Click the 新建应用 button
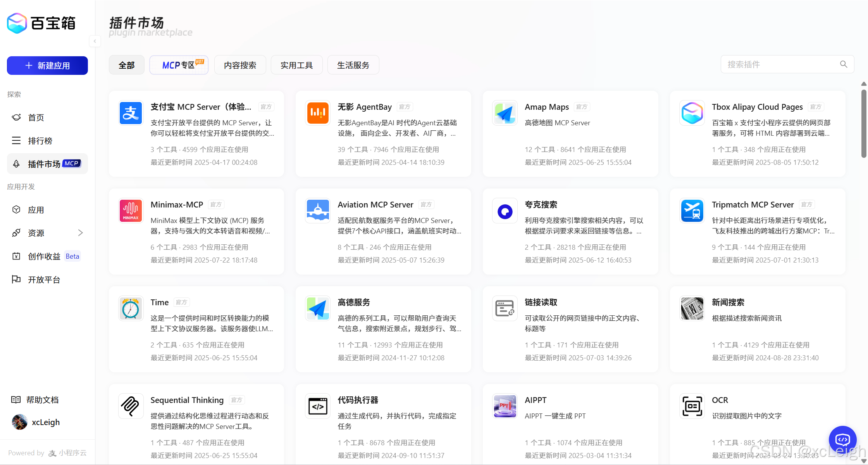The width and height of the screenshot is (868, 465). [x=47, y=66]
